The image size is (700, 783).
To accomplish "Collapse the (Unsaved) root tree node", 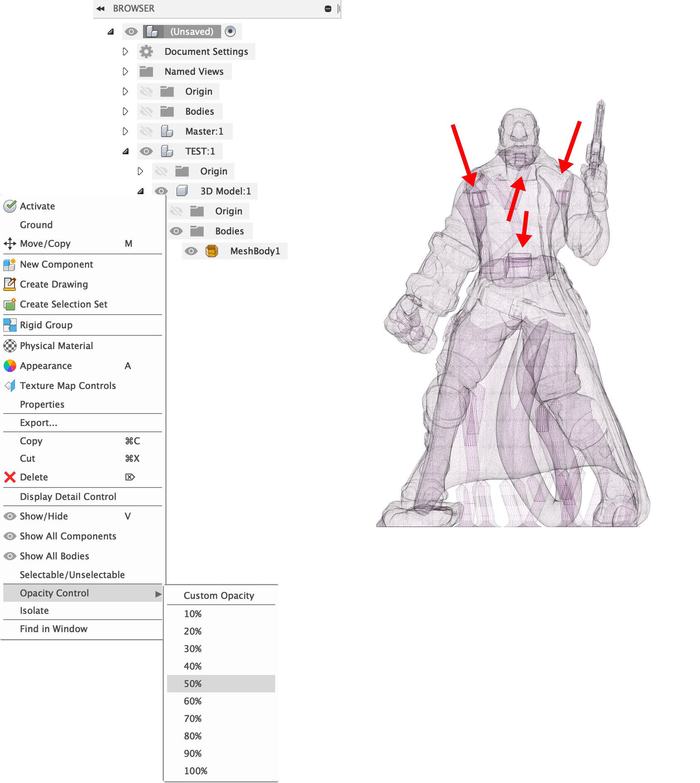I will [111, 32].
